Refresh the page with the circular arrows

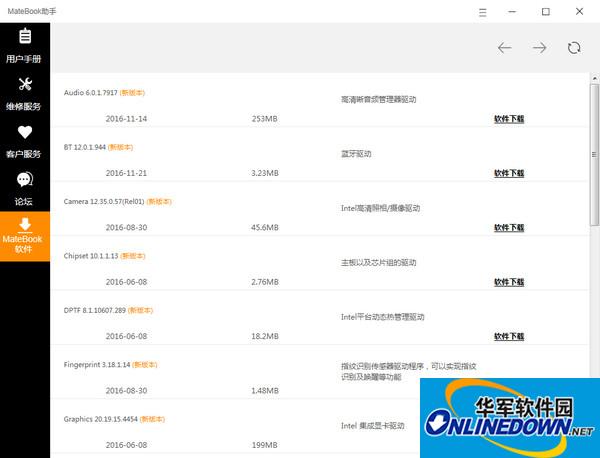[x=574, y=48]
